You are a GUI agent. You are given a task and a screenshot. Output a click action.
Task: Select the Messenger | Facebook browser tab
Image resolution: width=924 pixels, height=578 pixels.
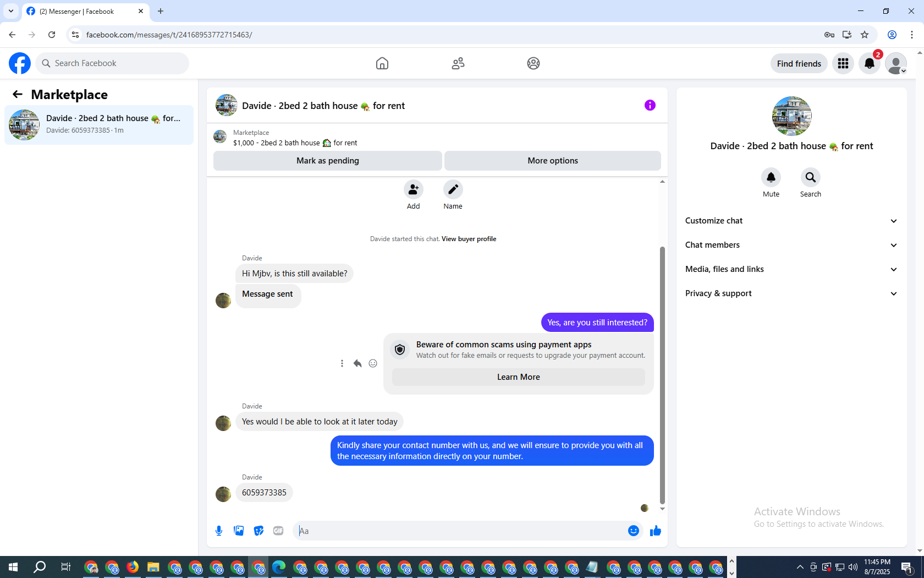85,11
